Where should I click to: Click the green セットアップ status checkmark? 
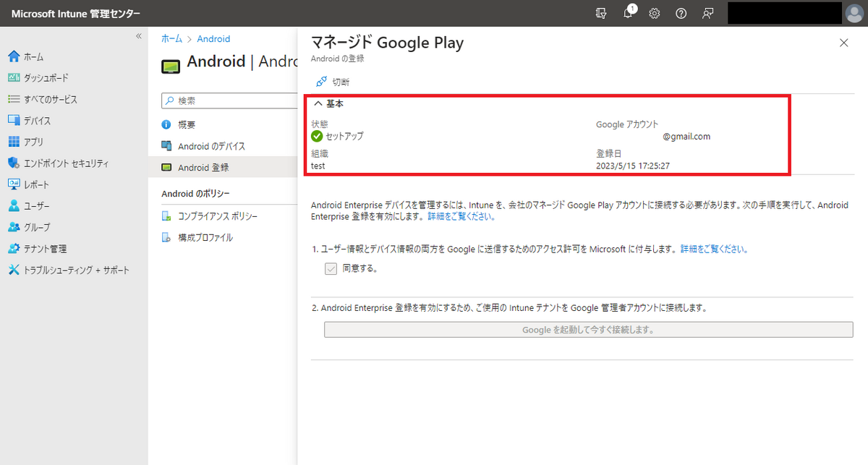click(317, 136)
